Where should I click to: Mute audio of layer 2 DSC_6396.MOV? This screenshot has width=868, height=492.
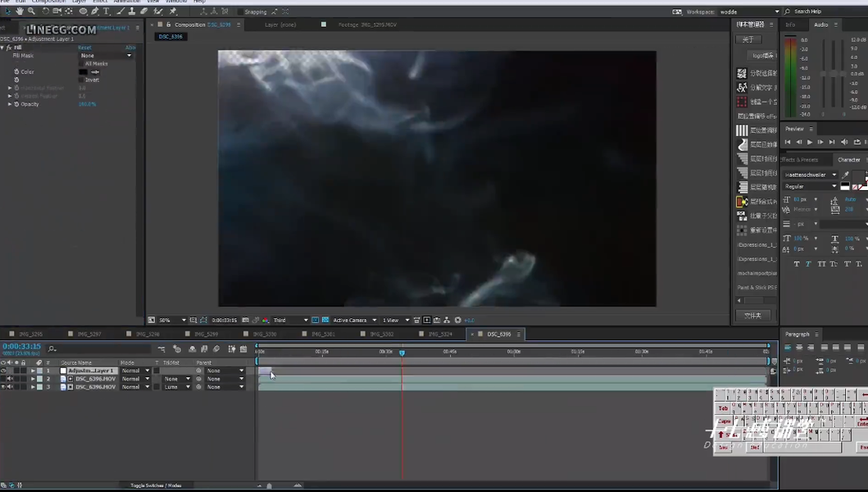click(x=10, y=379)
